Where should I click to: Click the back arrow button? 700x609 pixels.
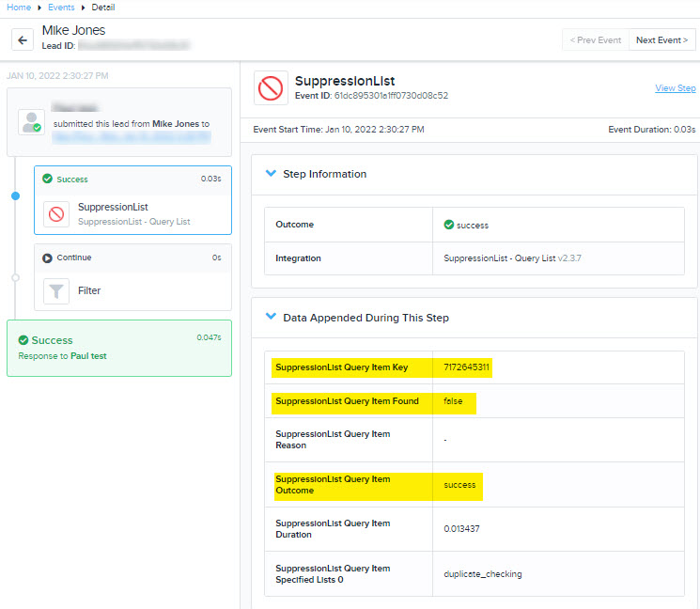click(x=23, y=40)
